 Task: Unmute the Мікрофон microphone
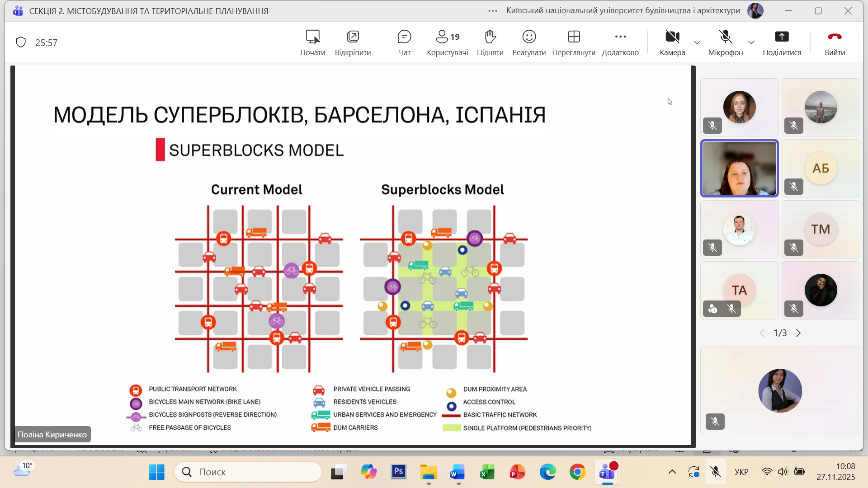click(725, 42)
